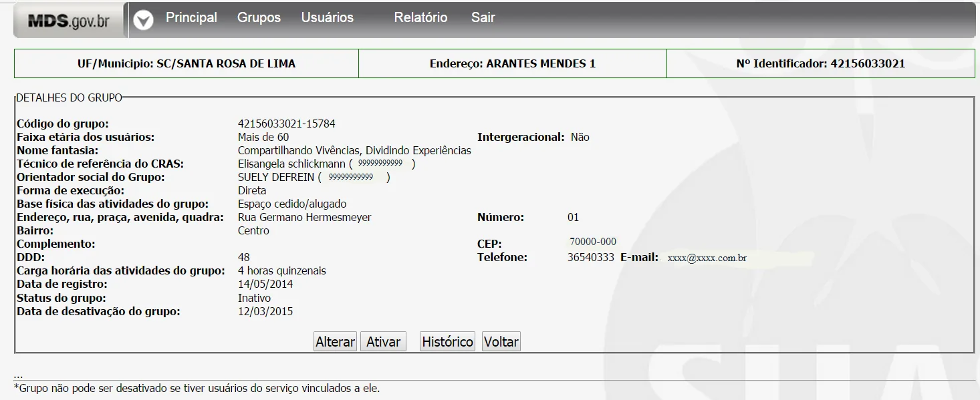Click the orientador name SUELY DEFREIN
The height and width of the screenshot is (400, 980).
[x=276, y=177]
